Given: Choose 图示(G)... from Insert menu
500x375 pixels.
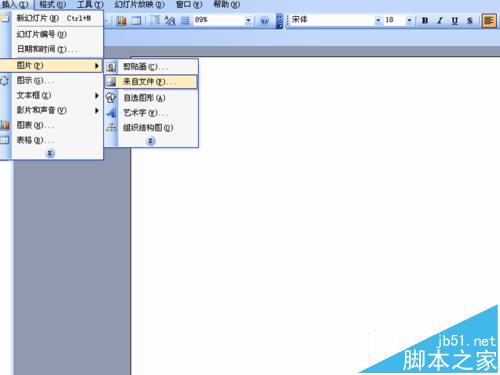Looking at the screenshot, I should [x=52, y=80].
